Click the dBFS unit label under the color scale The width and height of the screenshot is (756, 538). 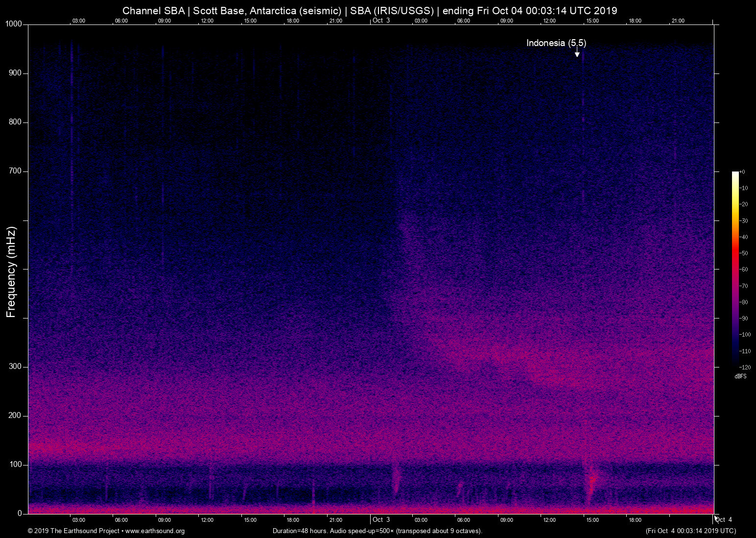pyautogui.click(x=740, y=376)
